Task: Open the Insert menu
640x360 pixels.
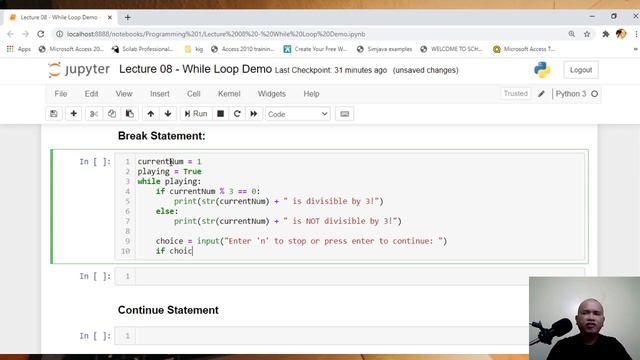Action: 160,94
